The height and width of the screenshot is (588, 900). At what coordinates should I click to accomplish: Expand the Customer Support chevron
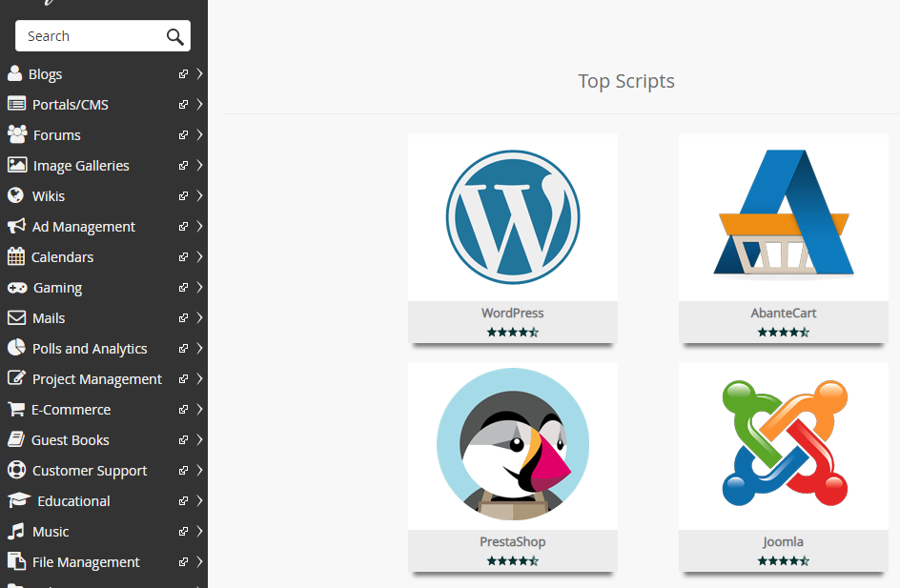(199, 470)
